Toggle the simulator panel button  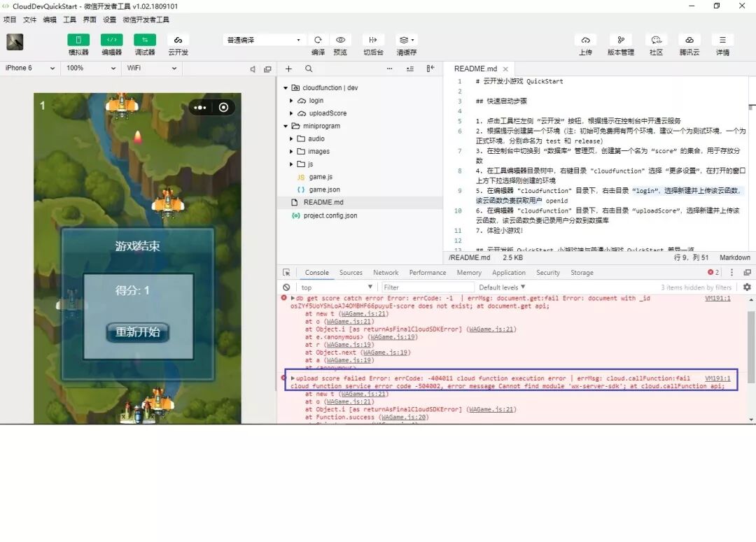[78, 40]
